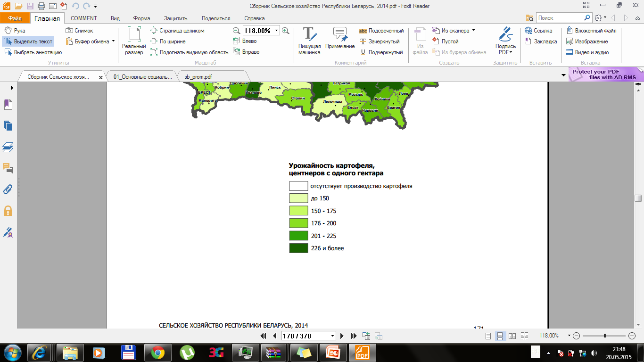
Task: Switch to the Форма ribbon tab
Action: pos(141,18)
